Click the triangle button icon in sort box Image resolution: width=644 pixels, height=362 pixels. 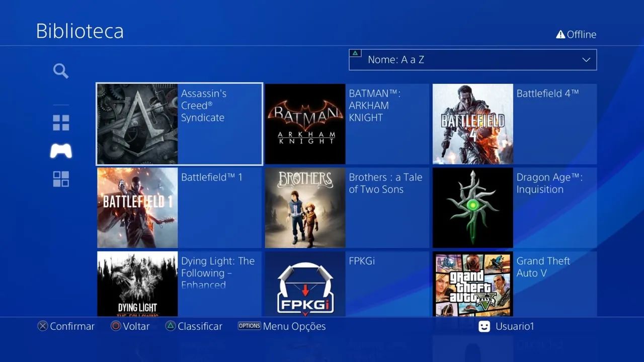(x=355, y=53)
